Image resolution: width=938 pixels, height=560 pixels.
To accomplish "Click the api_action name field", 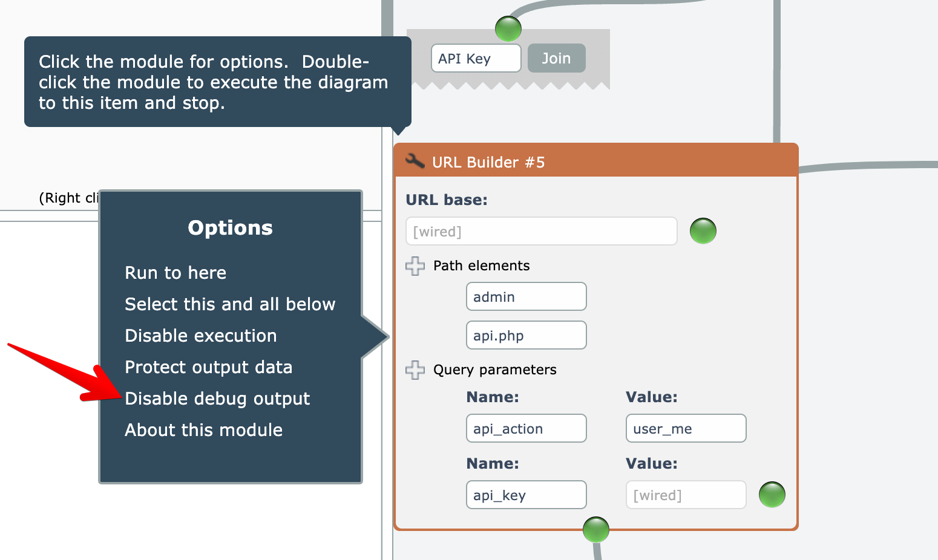I will [x=526, y=429].
